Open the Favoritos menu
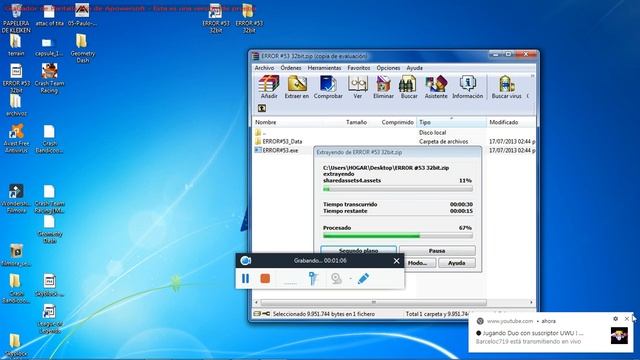This screenshot has height=360, width=640. tap(358, 68)
